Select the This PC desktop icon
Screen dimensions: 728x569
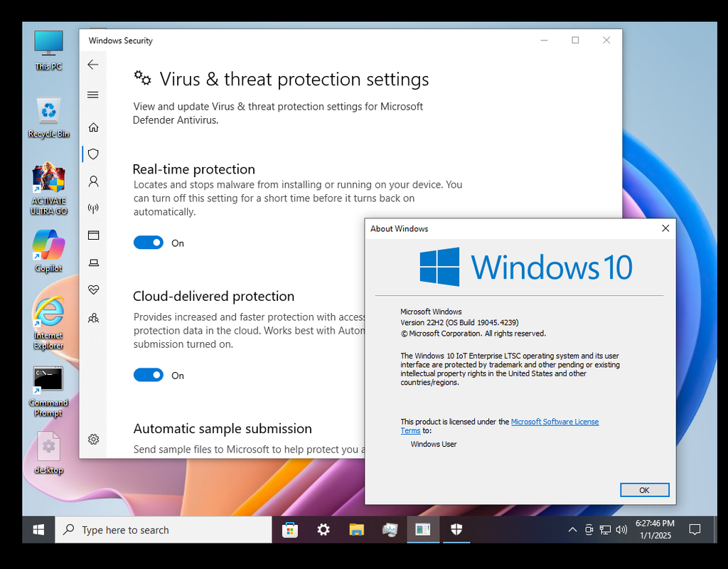pyautogui.click(x=49, y=50)
